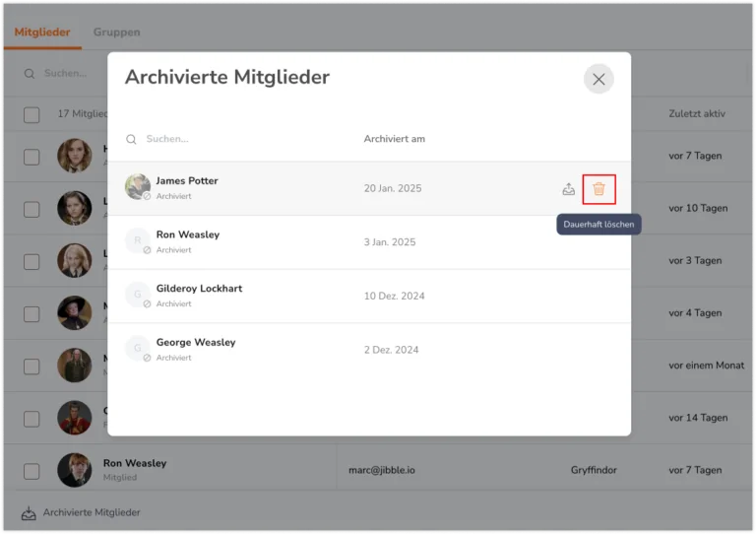This screenshot has width=756, height=534.
Task: Click the archive box icon at bottom
Action: (29, 513)
